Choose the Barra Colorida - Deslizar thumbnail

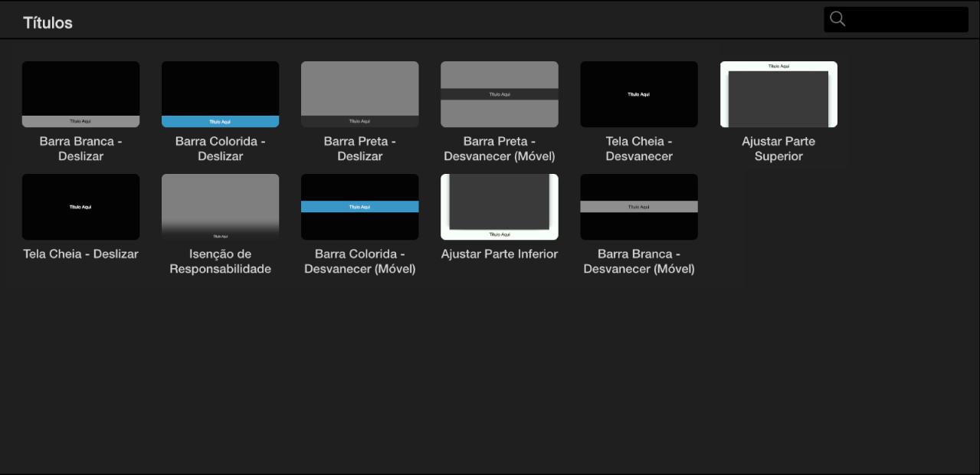(220, 94)
